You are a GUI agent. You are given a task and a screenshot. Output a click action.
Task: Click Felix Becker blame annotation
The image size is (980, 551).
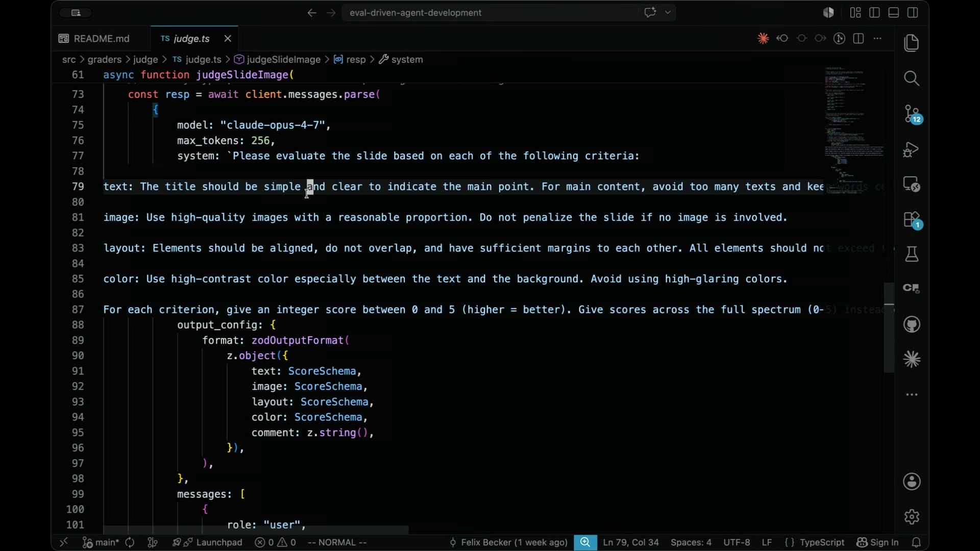[508, 542]
